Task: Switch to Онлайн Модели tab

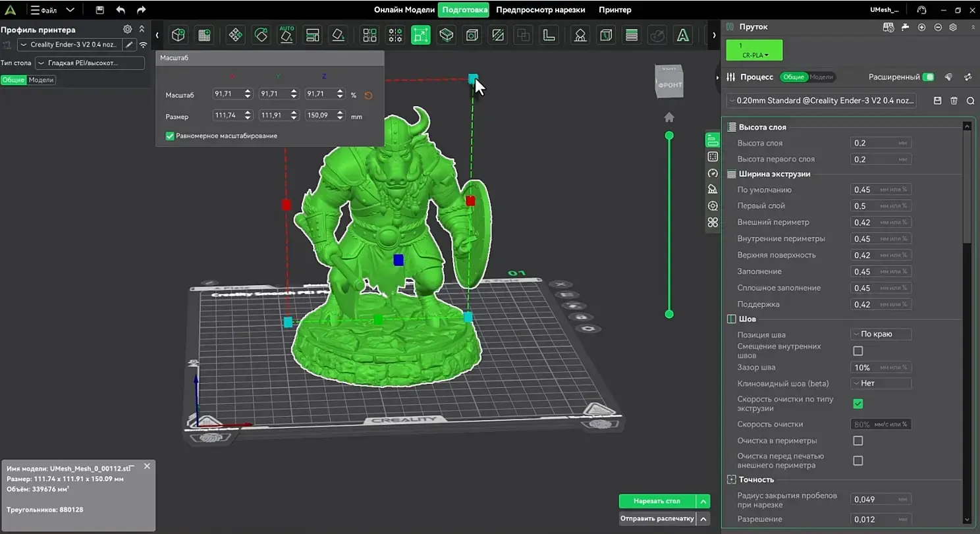Action: (404, 10)
